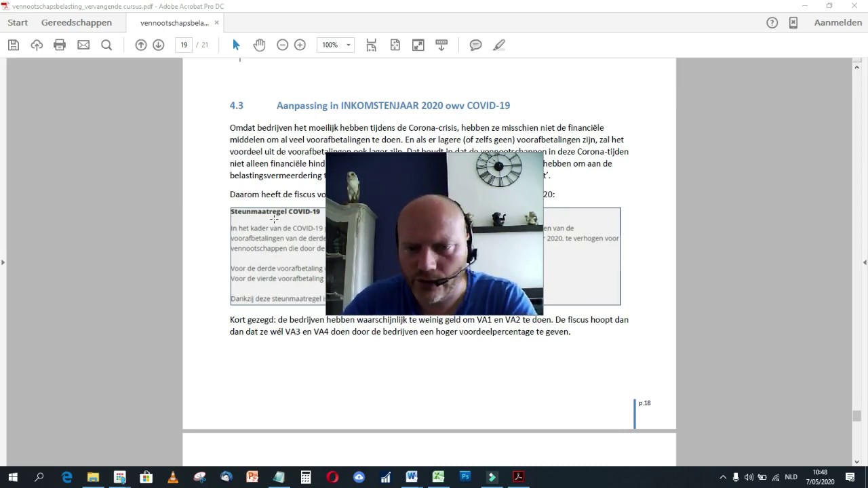This screenshot has height=488, width=868.
Task: Open the help question mark menu
Action: point(772,22)
